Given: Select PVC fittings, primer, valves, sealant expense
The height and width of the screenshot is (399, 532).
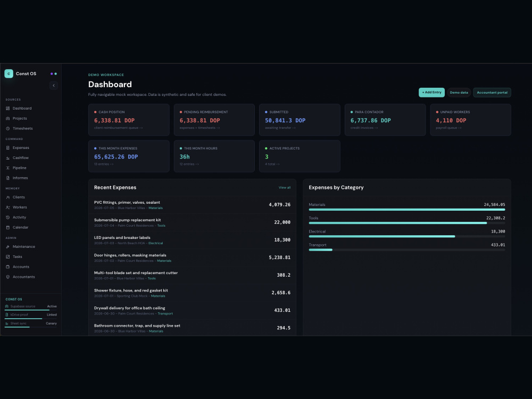Looking at the screenshot, I should [x=192, y=205].
